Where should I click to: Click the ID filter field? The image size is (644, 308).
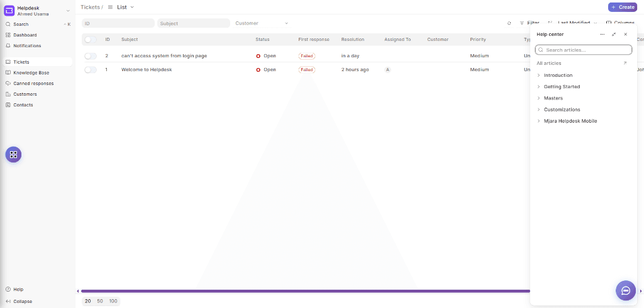[118, 23]
